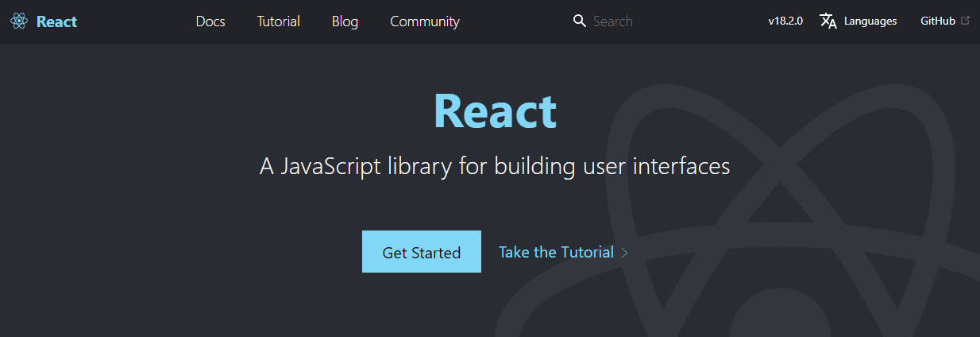Click the large React hero title
Image resolution: width=980 pixels, height=337 pixels.
tap(495, 110)
